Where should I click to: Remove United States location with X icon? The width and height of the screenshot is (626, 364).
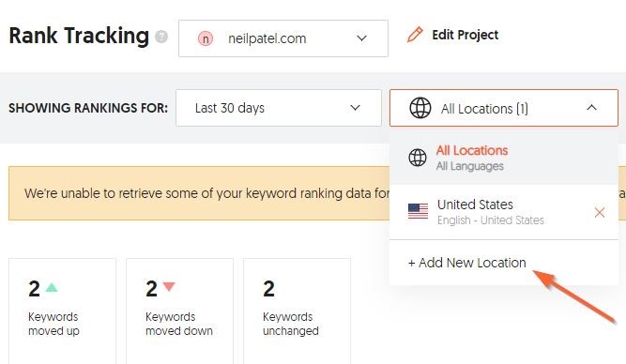coord(599,212)
